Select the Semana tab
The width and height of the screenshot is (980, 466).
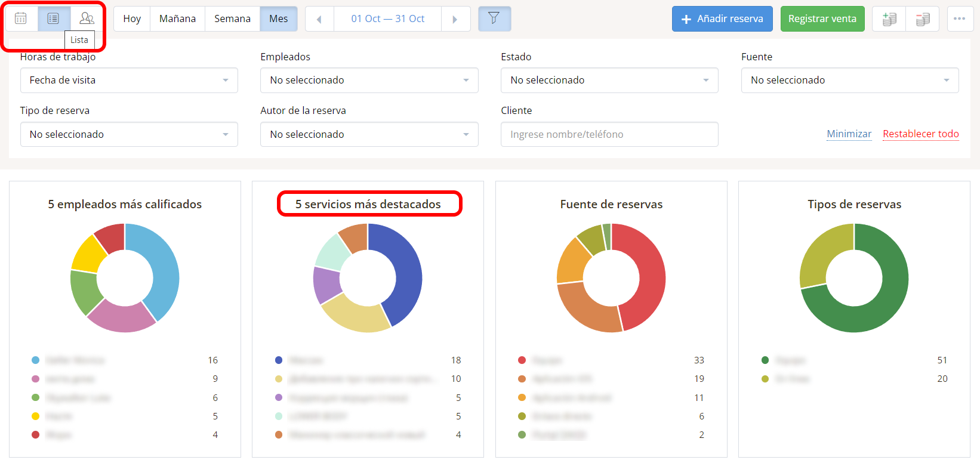(232, 18)
